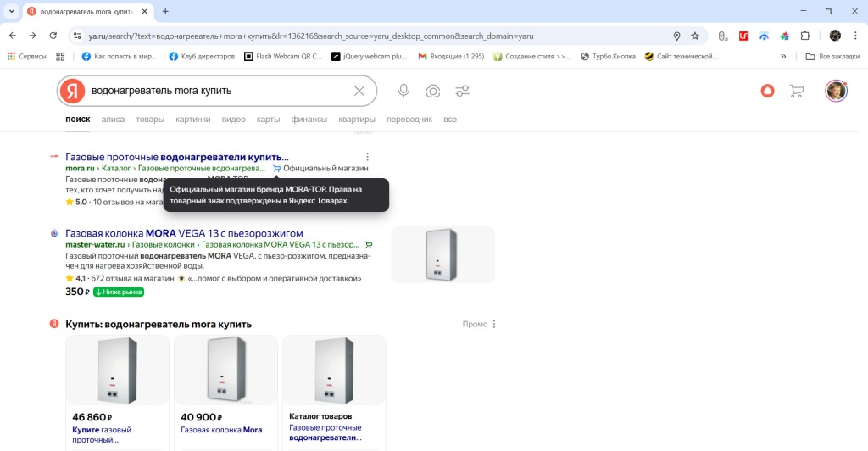Open image search camera icon
Image resolution: width=868 pixels, height=451 pixels.
click(433, 91)
